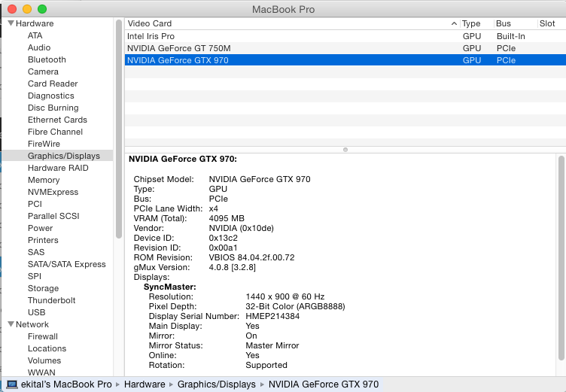Select Card Reader in the sidebar
The width and height of the screenshot is (566, 392).
tap(53, 84)
